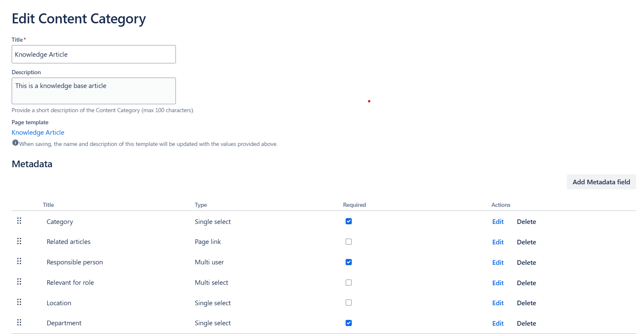Screen dimensions: 644x334
Task: Toggle Required checkbox for Department
Action: (x=348, y=323)
